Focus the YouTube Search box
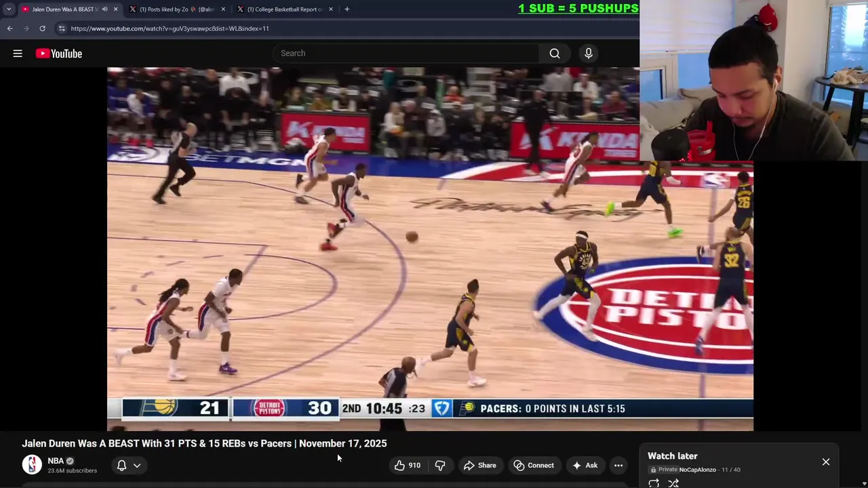 tap(407, 54)
